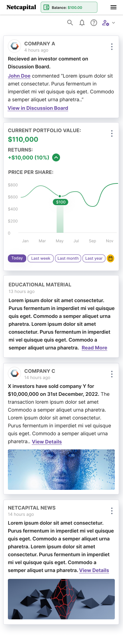Select the Today range filter

(17, 258)
